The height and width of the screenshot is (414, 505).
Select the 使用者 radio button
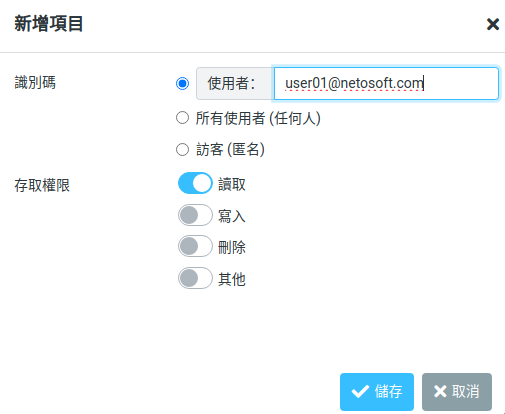(182, 83)
